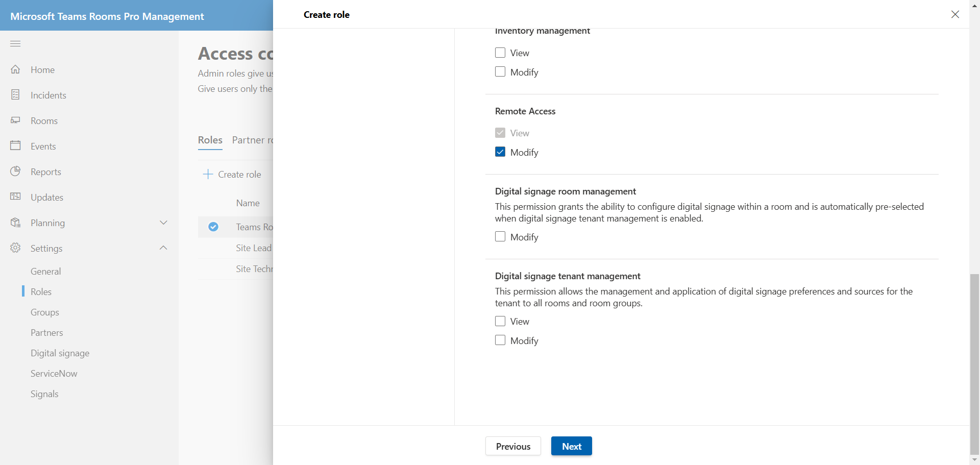Open Signals settings page

point(44,394)
